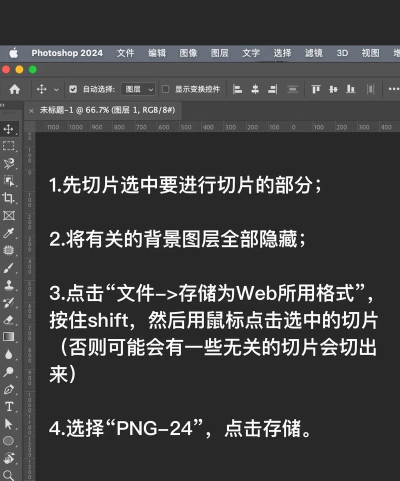Screen dimensions: 400x481
Task: Uncheck the 自动选择 checkbox
Action: (x=73, y=89)
